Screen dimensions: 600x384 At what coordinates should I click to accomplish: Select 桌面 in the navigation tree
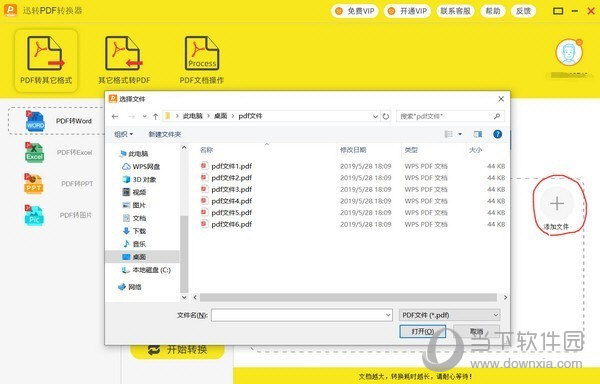142,257
